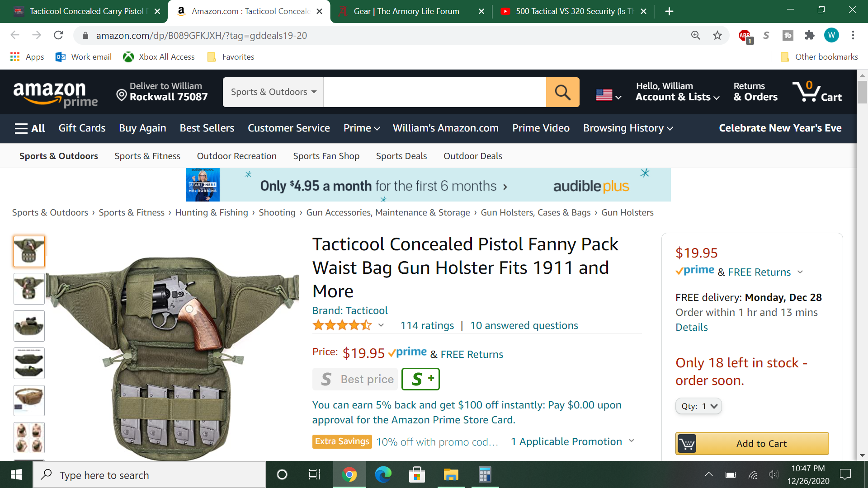Open Chrome Extensions puzzle piece icon
The height and width of the screenshot is (488, 868).
810,35
